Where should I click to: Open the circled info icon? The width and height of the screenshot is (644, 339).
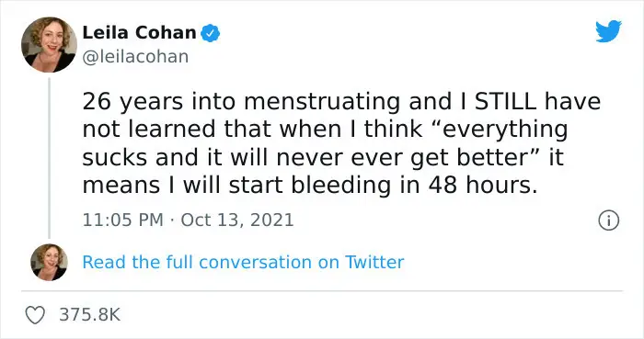608,220
